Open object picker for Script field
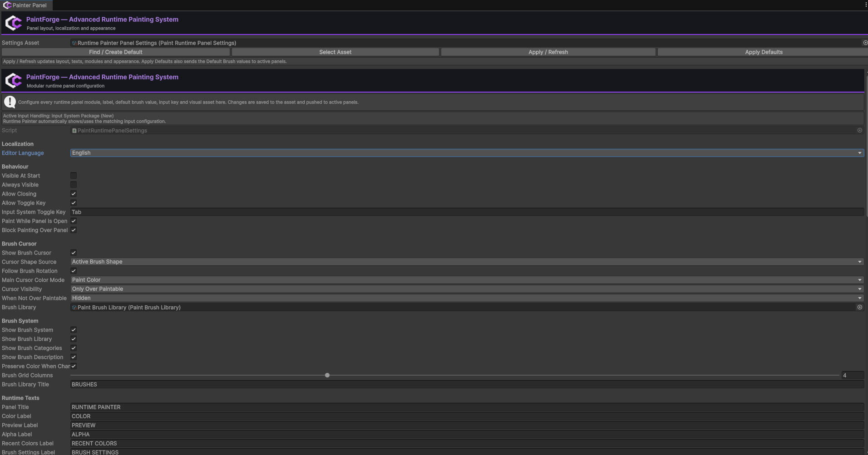The width and height of the screenshot is (868, 455). coord(859,130)
